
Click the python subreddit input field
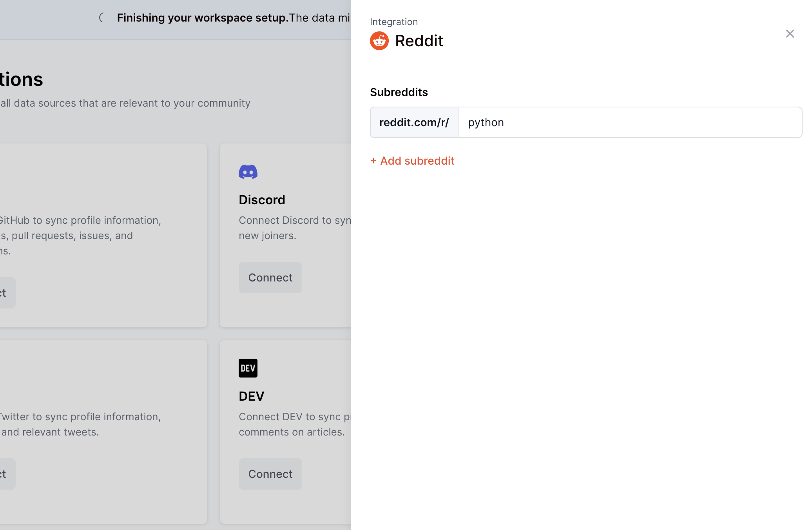tap(630, 122)
